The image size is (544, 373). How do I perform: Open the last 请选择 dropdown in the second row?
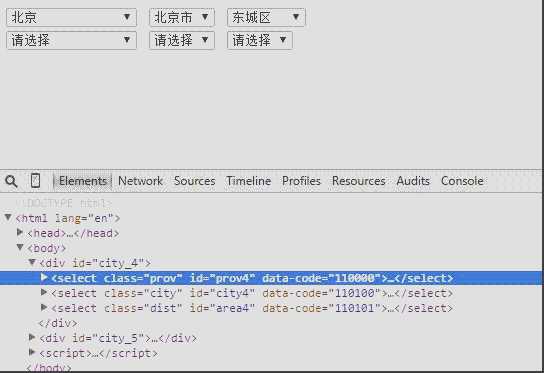pyautogui.click(x=260, y=40)
